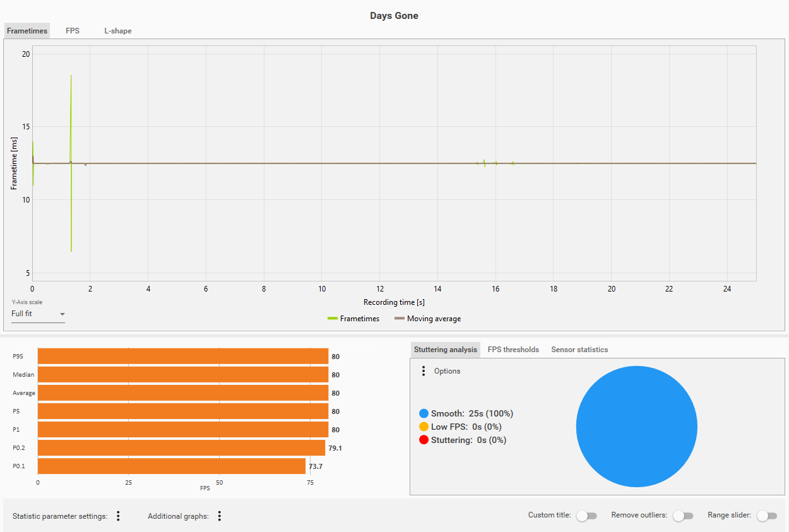Select the Average orange bar
This screenshot has width=789, height=532.
point(183,393)
